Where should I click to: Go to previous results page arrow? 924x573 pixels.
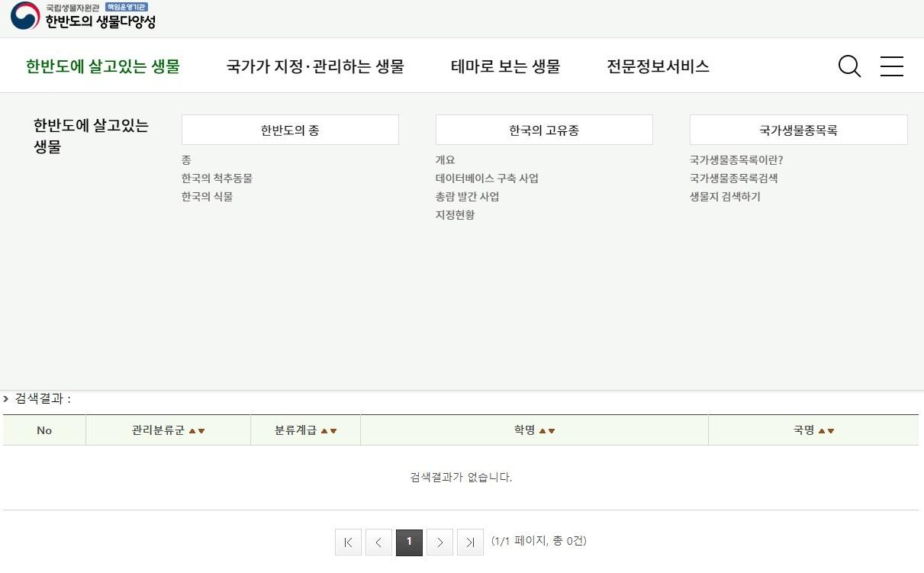tap(378, 542)
